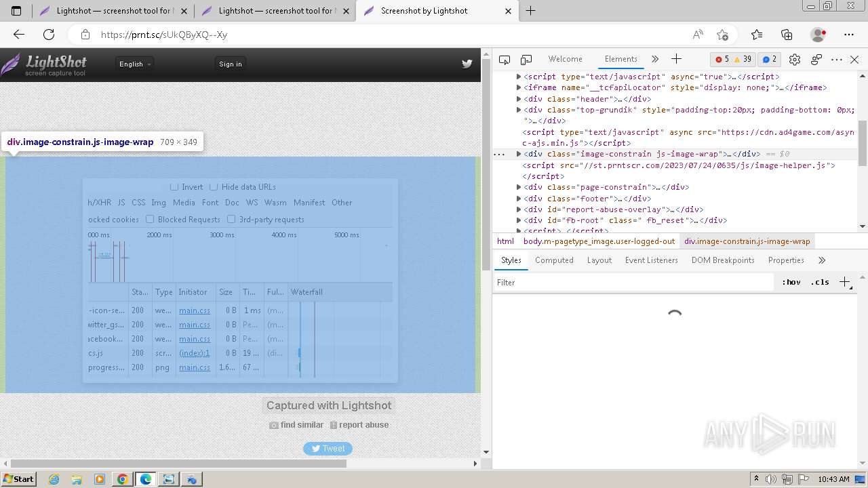Select body.m-pagetype_image breadcrumb
The height and width of the screenshot is (488, 868).
(x=599, y=241)
